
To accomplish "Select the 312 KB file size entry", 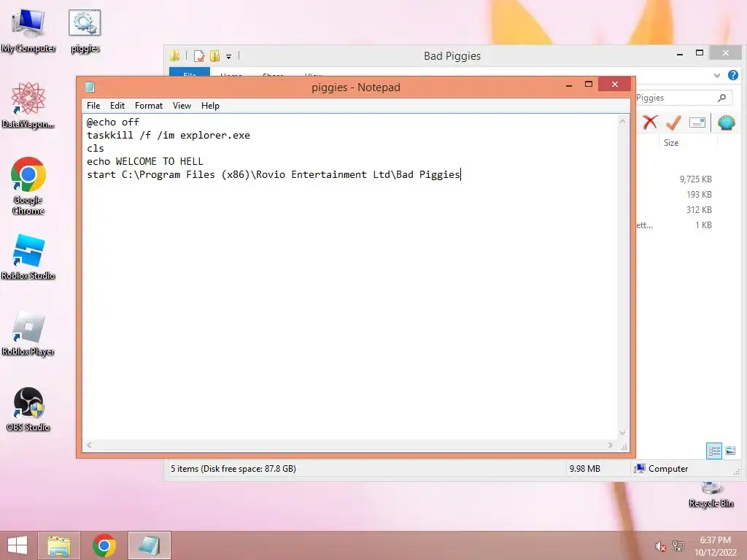I will coord(699,209).
